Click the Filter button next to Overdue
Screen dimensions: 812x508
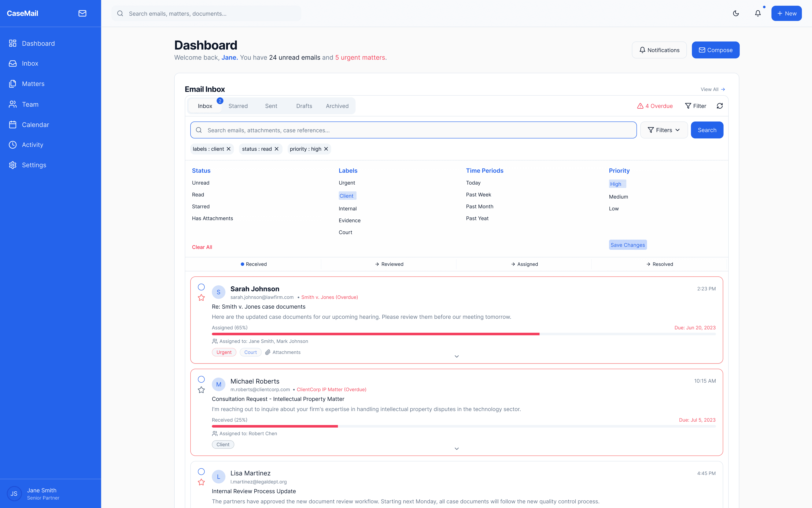[695, 106]
